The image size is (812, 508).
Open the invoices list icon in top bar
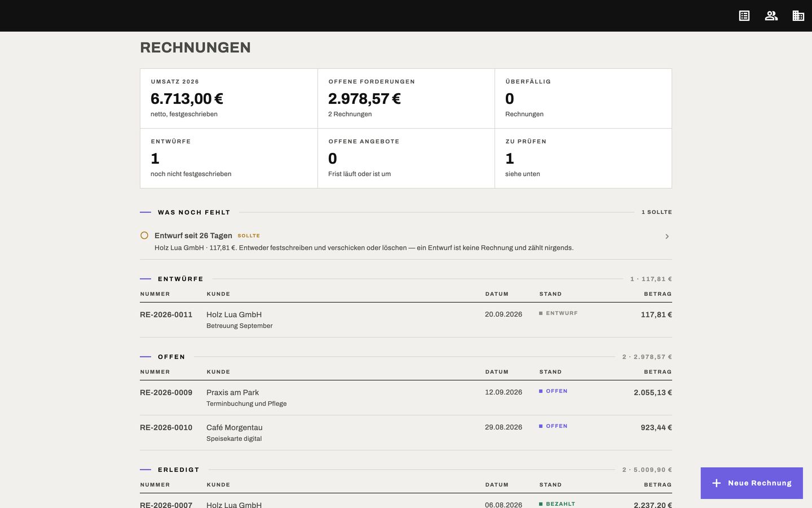point(744,16)
